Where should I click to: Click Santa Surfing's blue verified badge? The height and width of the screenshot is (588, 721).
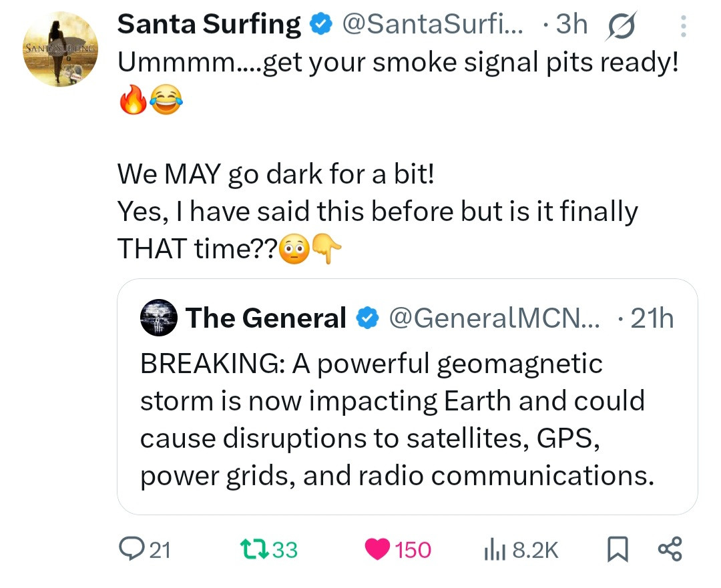point(322,25)
